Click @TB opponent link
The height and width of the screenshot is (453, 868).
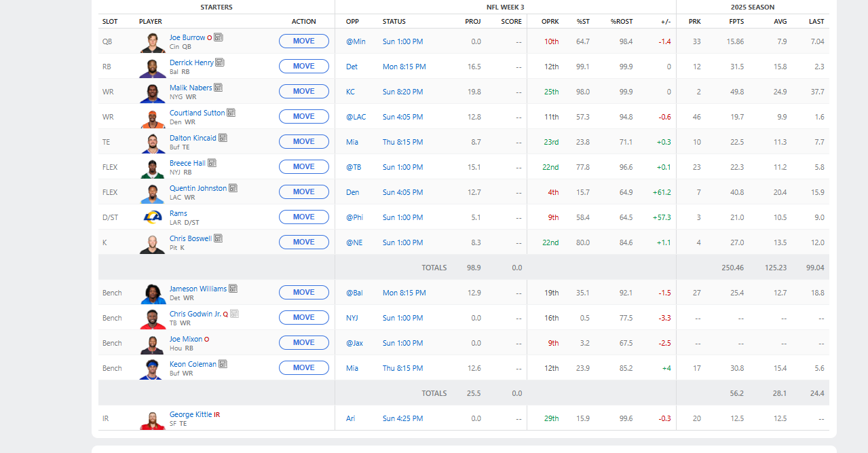pos(354,167)
